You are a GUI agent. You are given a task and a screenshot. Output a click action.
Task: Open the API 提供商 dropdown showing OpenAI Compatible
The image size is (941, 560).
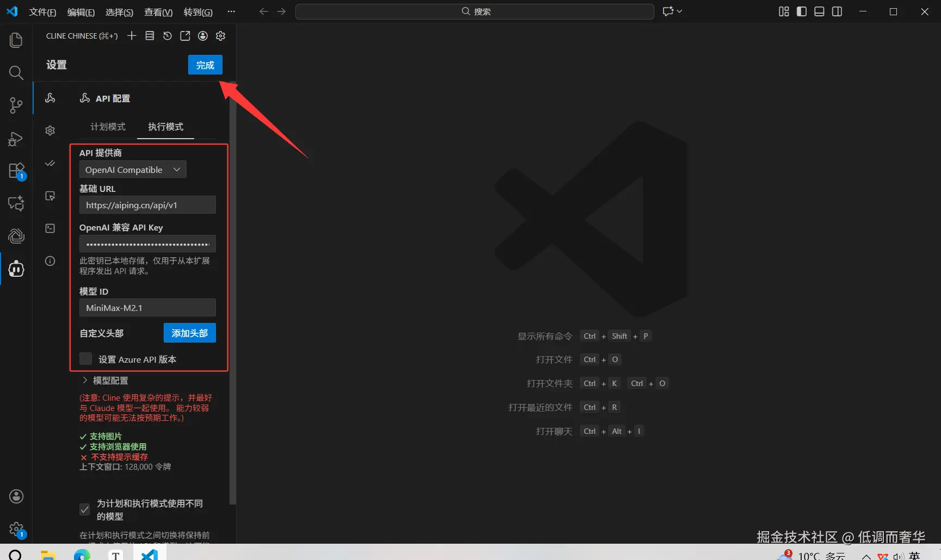coord(133,170)
